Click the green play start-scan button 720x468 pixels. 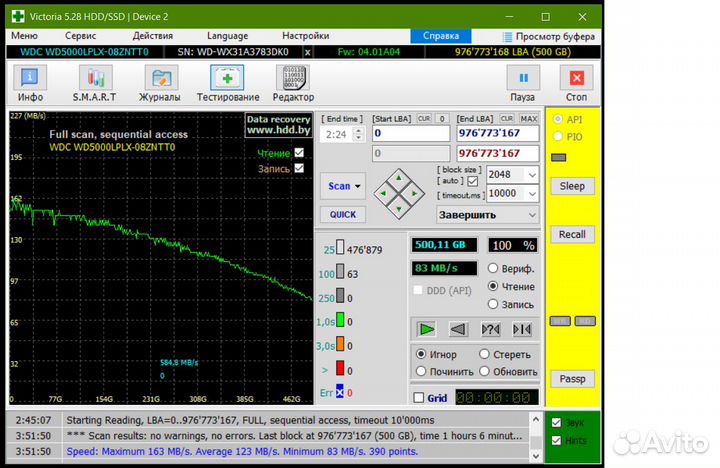coord(427,329)
